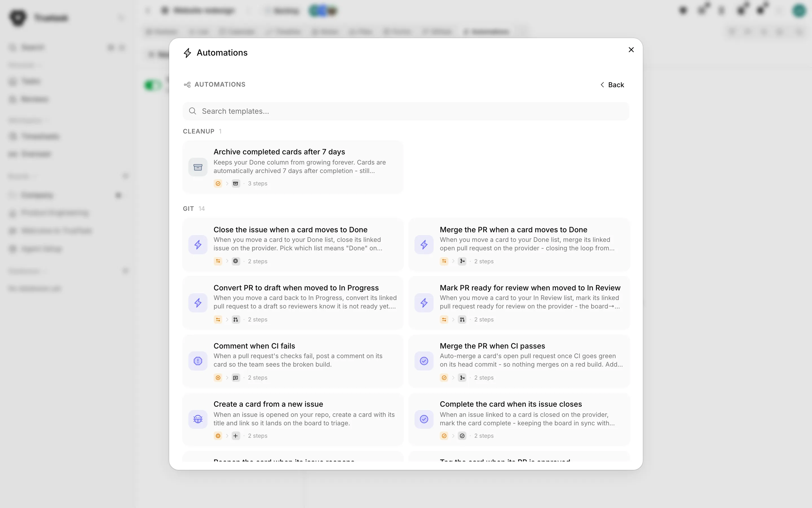812x508 pixels.
Task: Pick the 'Create a card from a new issue' template
Action: tap(293, 419)
